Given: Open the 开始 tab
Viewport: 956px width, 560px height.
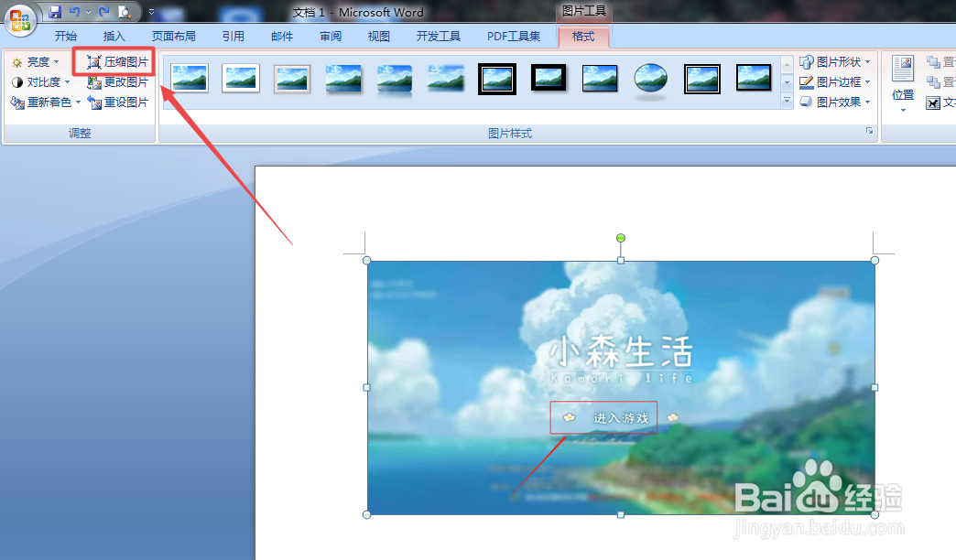Looking at the screenshot, I should tap(66, 37).
